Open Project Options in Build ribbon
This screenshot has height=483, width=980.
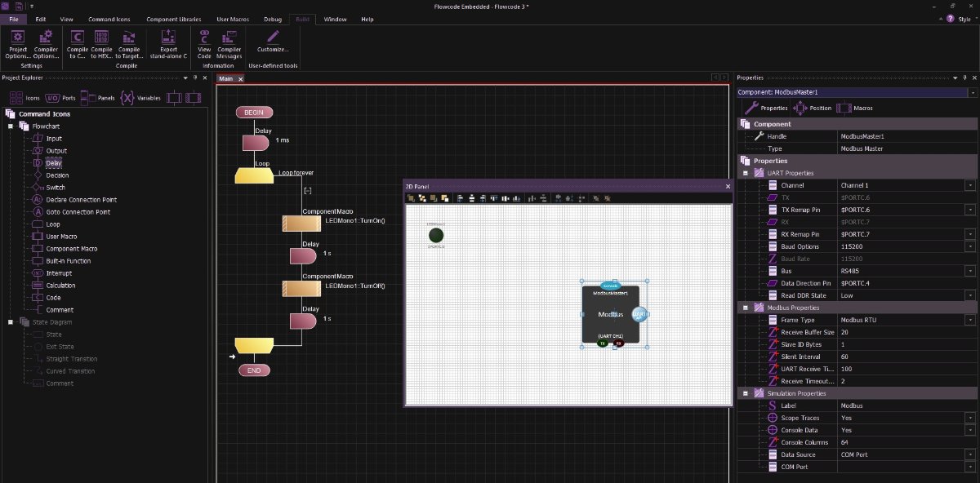[x=17, y=44]
